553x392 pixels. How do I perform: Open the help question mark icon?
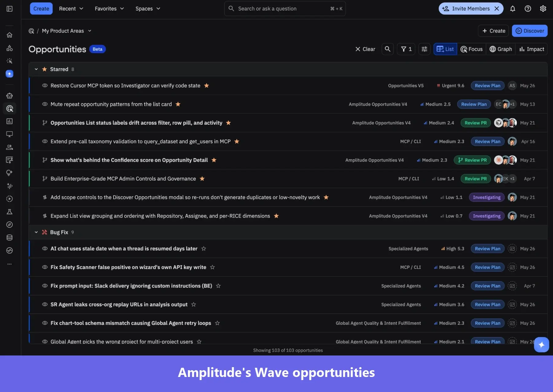528,9
